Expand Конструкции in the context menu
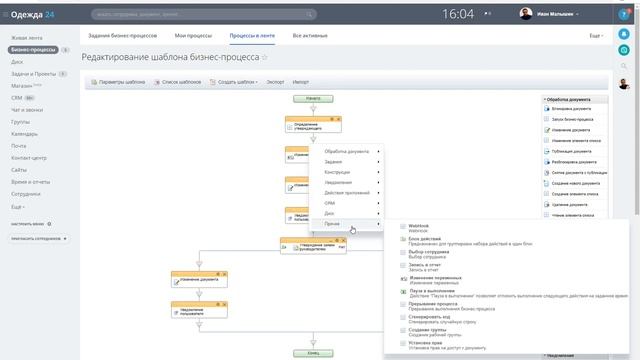 tap(347, 172)
